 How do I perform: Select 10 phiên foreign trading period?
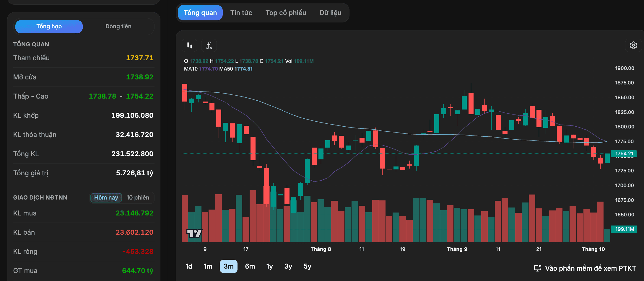[x=138, y=197]
